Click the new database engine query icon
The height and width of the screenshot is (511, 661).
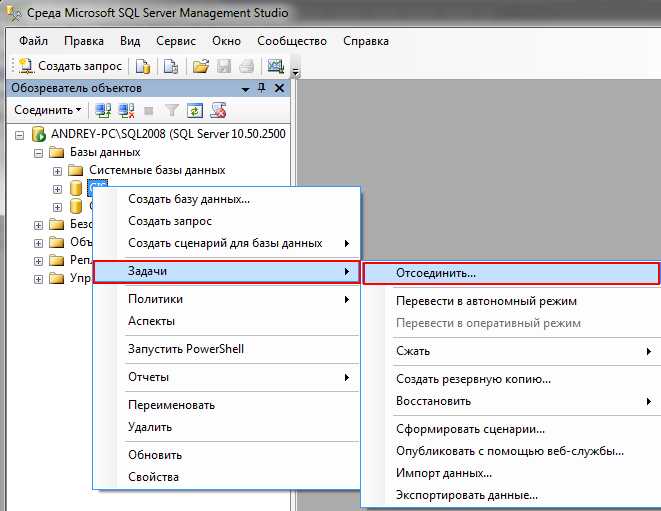[x=143, y=66]
